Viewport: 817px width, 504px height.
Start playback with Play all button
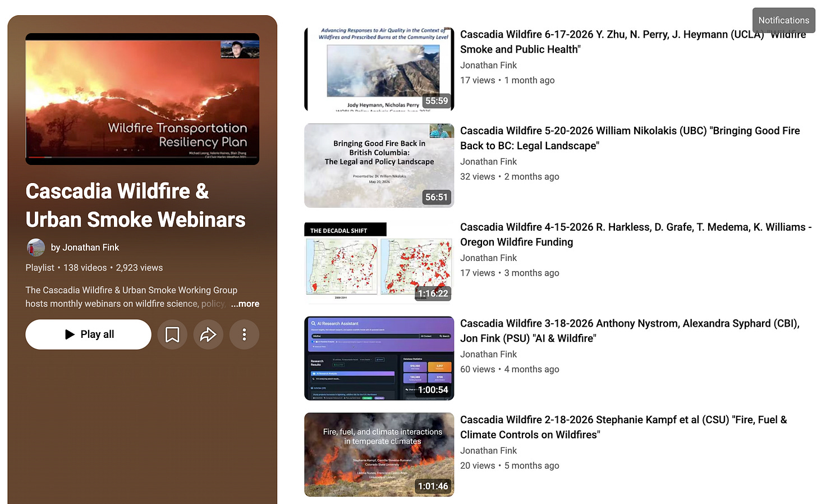click(x=88, y=335)
